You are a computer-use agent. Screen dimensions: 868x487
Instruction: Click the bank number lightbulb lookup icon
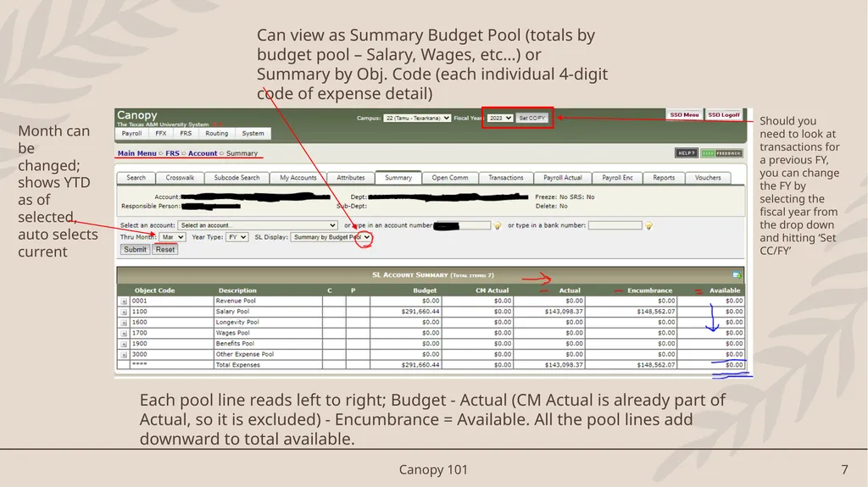coord(648,226)
